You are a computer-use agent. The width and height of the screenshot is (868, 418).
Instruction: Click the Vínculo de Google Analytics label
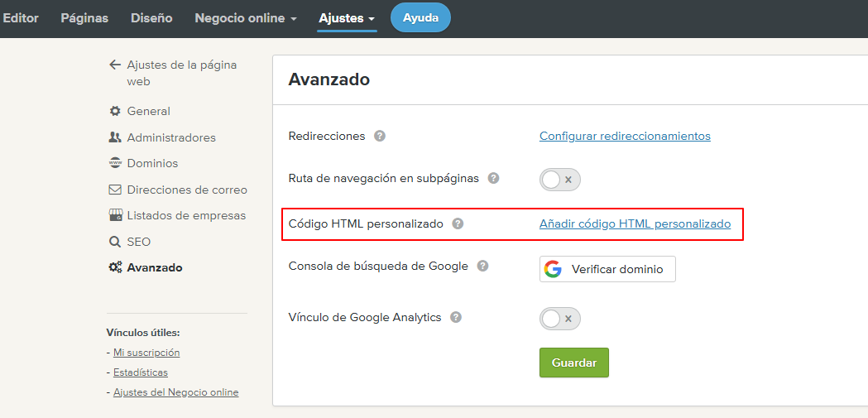pyautogui.click(x=365, y=318)
